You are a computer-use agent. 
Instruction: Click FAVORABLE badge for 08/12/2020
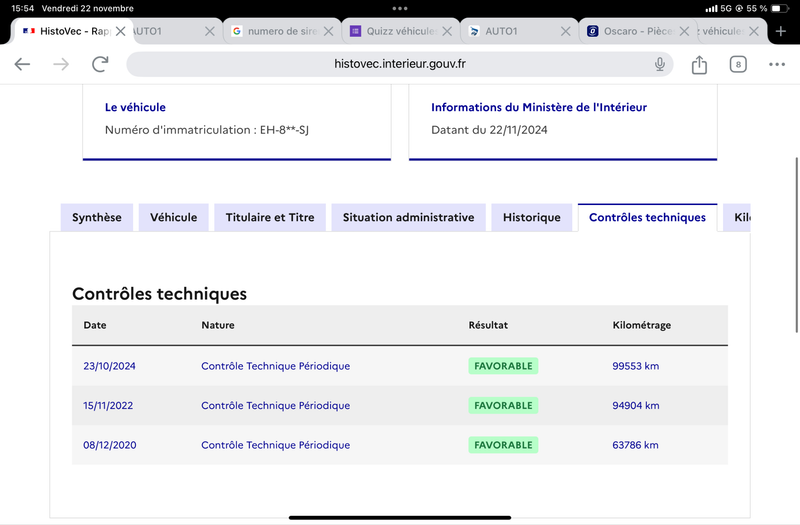point(503,445)
